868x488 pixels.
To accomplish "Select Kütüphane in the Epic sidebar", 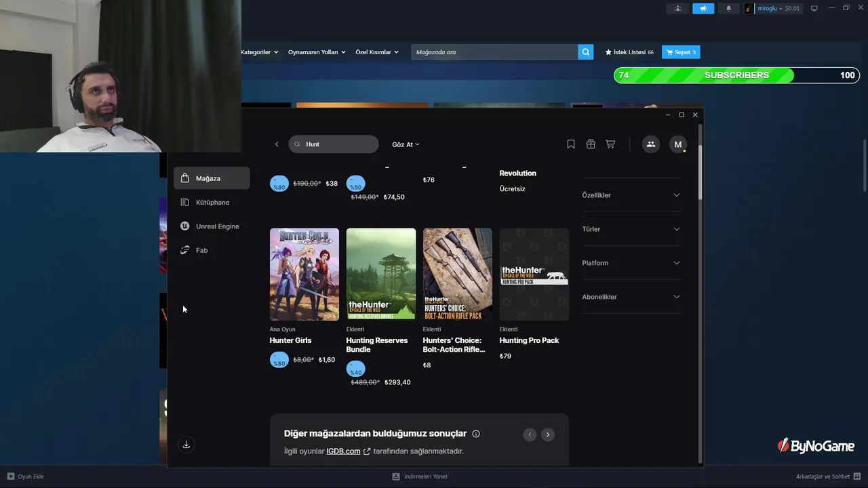I will (x=212, y=202).
